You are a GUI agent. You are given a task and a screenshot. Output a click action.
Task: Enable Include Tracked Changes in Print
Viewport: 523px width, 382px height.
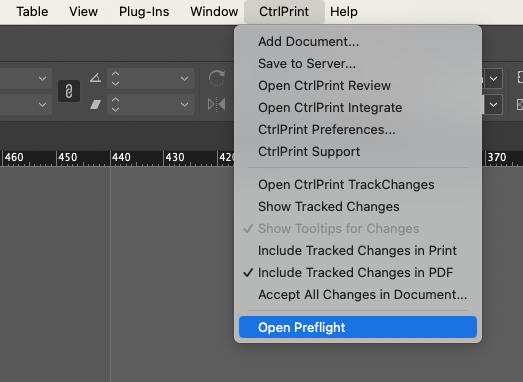click(x=358, y=251)
